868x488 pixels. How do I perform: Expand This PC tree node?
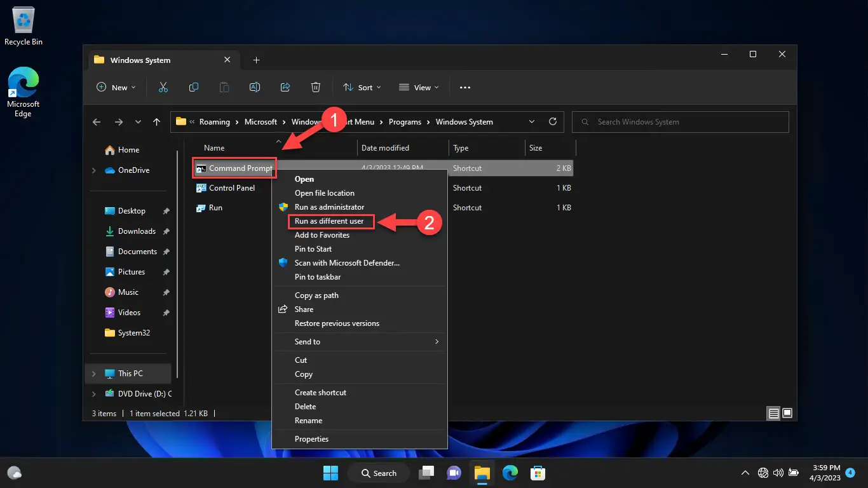(94, 374)
